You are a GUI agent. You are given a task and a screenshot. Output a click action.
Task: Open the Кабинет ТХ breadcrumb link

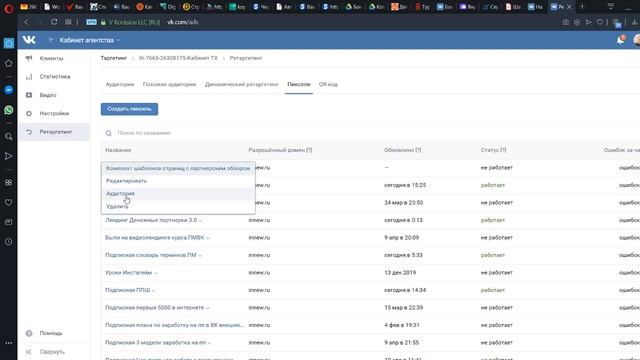click(178, 58)
